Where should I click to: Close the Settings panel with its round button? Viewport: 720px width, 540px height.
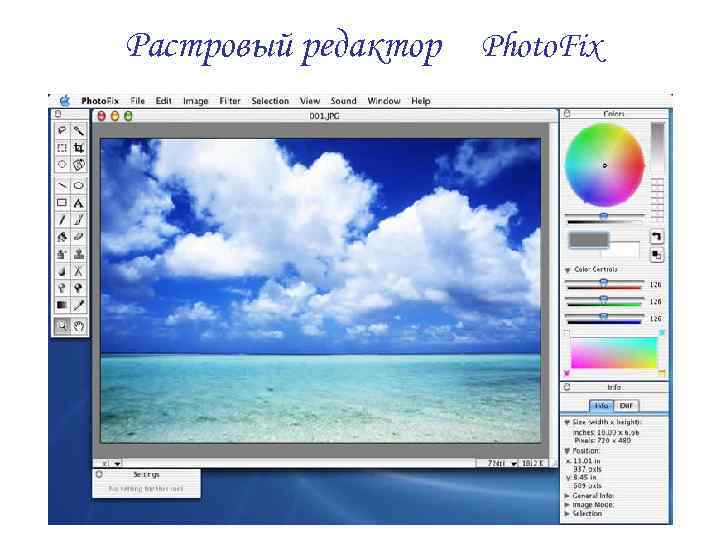[x=99, y=474]
